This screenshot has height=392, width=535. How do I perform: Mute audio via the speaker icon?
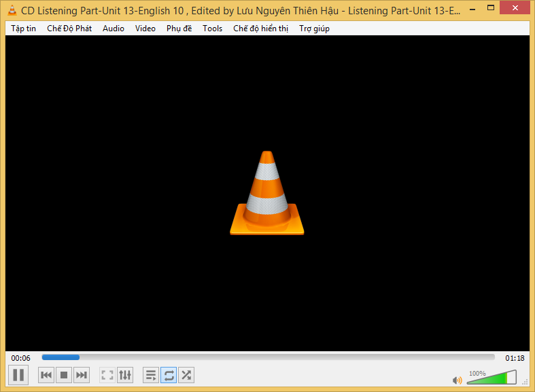[457, 380]
